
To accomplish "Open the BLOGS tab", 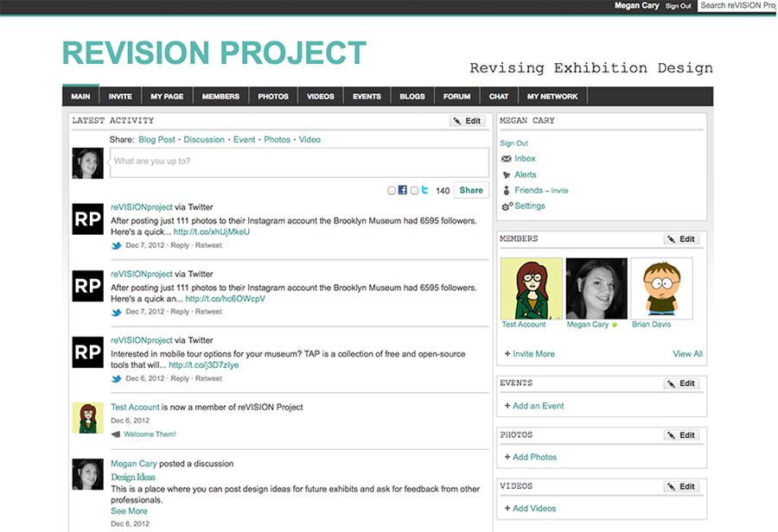I will coord(412,96).
